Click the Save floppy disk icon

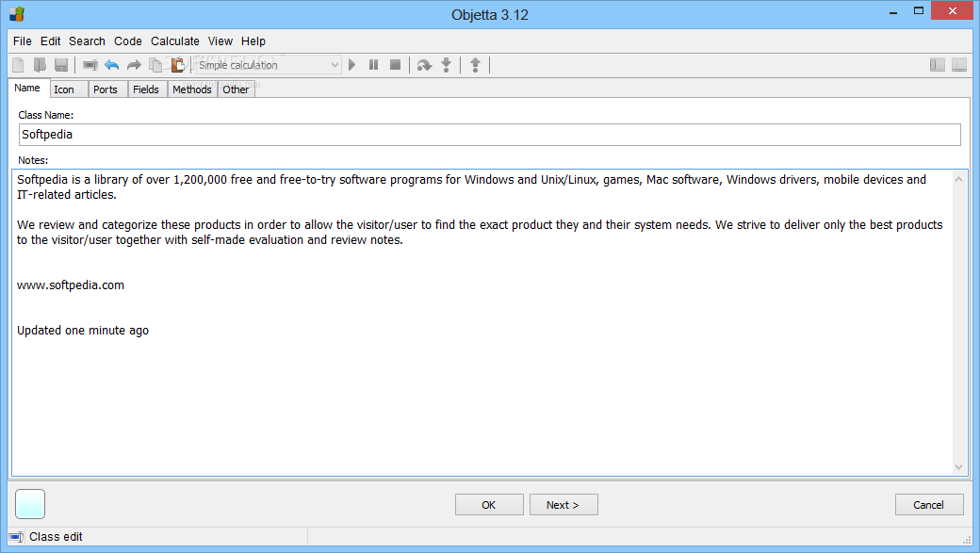[60, 65]
